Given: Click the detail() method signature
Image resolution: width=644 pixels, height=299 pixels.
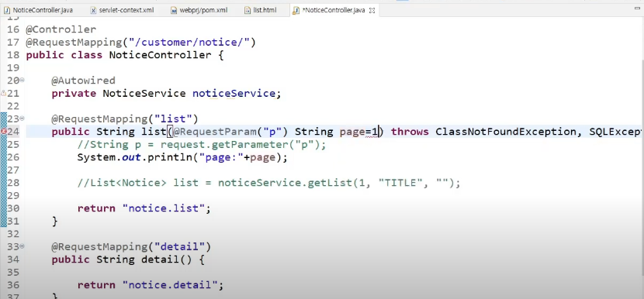Looking at the screenshot, I should click(128, 259).
